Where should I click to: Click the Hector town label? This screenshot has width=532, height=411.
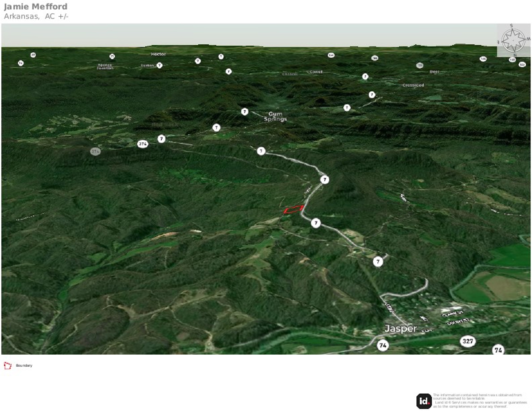(x=158, y=54)
